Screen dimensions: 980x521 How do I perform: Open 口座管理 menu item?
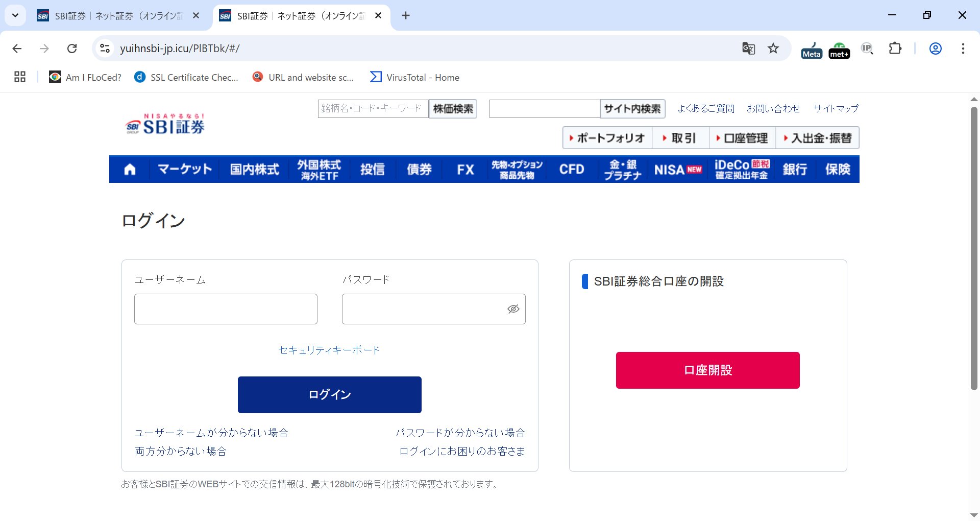[743, 138]
